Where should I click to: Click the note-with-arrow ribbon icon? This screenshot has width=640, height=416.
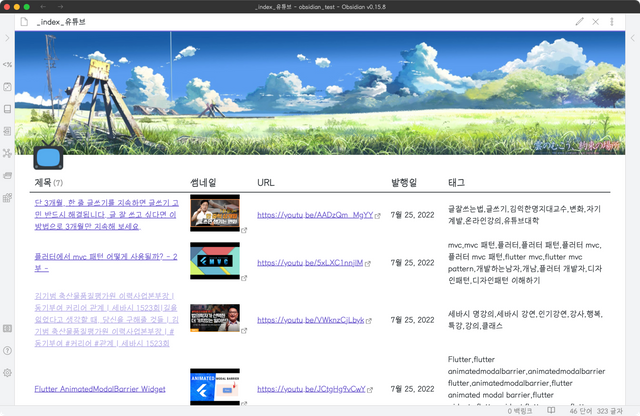coord(7,131)
